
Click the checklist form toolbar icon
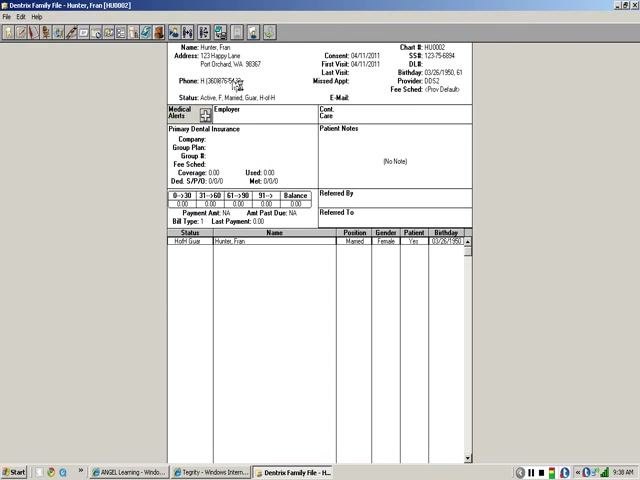pos(121,32)
